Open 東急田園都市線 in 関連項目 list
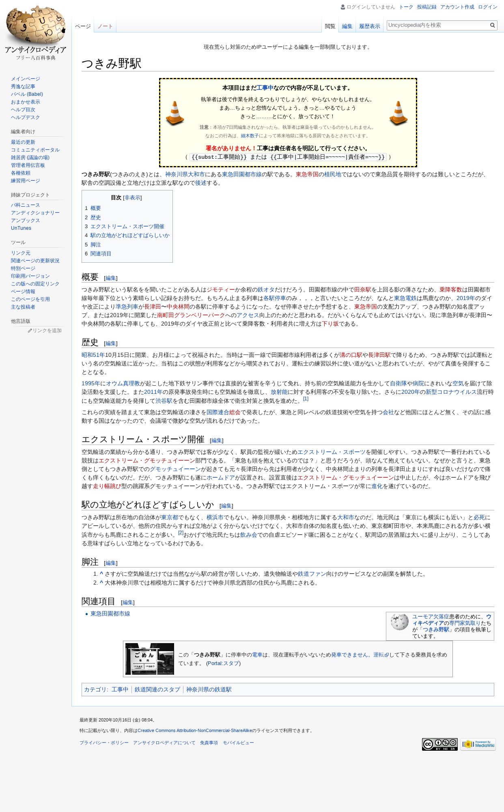Image resolution: width=504 pixels, height=812 pixels. [x=110, y=614]
